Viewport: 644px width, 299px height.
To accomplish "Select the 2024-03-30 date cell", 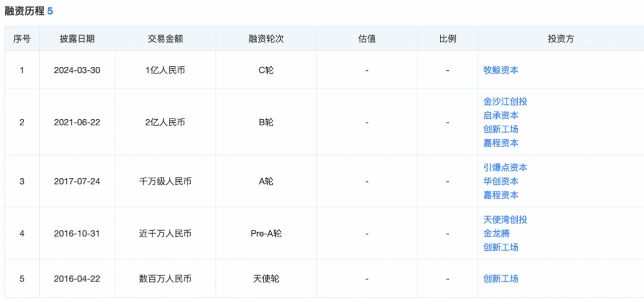I will click(x=77, y=70).
